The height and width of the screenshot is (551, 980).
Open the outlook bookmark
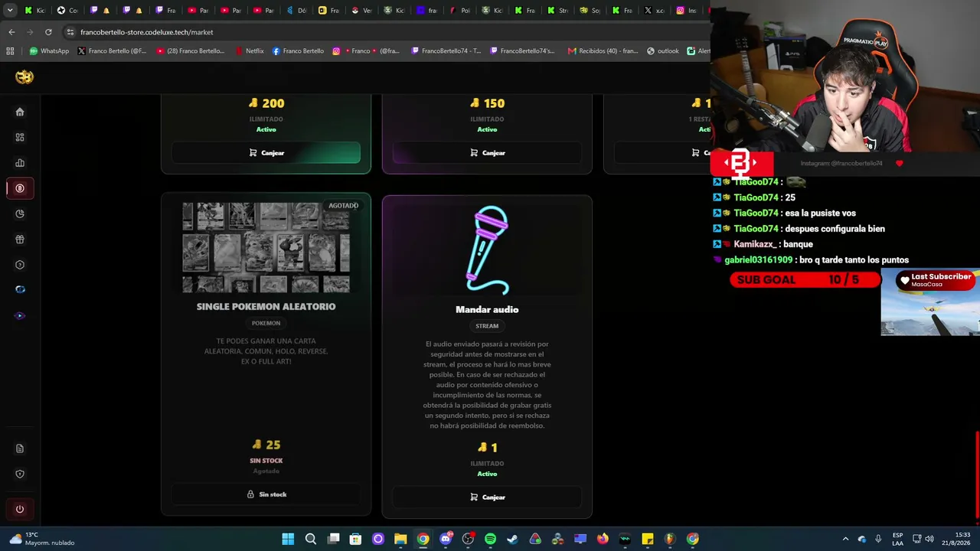point(662,51)
